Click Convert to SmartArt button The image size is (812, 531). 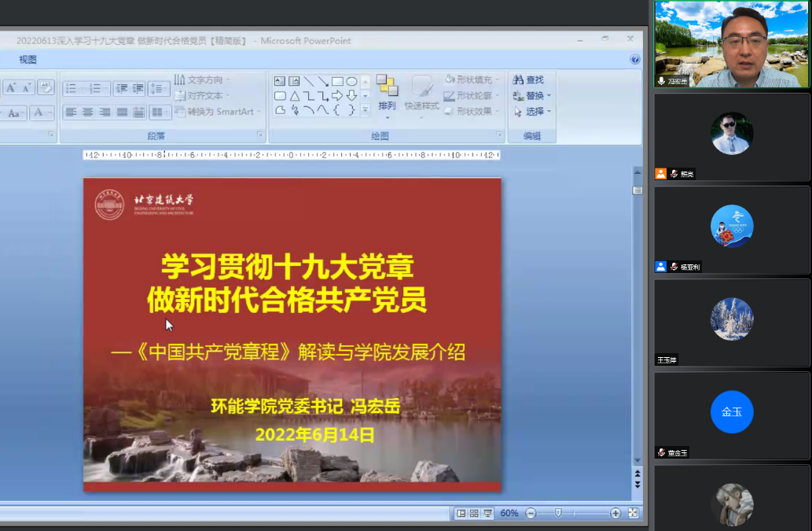(x=215, y=112)
